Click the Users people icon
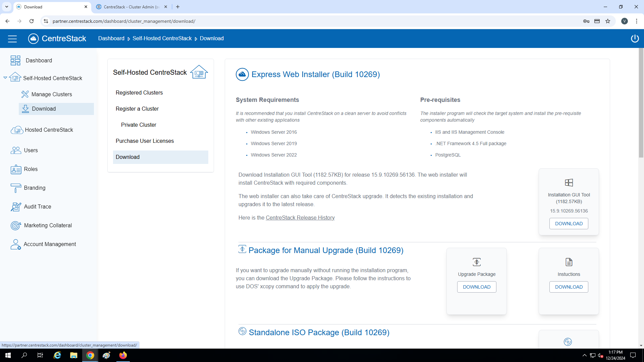The image size is (644, 362). [x=16, y=150]
